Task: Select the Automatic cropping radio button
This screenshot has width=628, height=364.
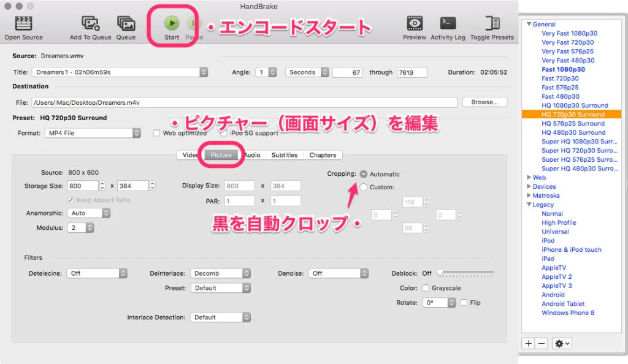Action: [x=363, y=174]
